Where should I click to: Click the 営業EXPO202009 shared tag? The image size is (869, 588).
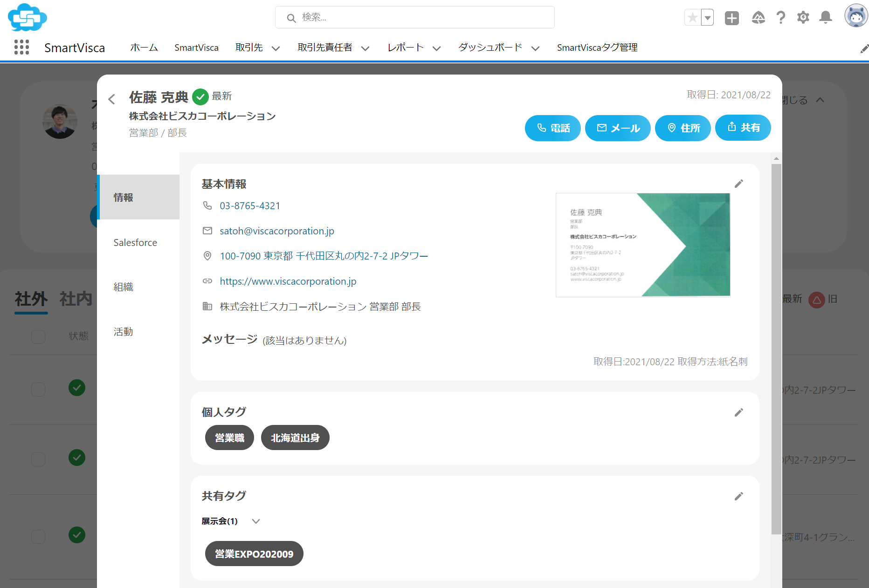[x=254, y=554]
